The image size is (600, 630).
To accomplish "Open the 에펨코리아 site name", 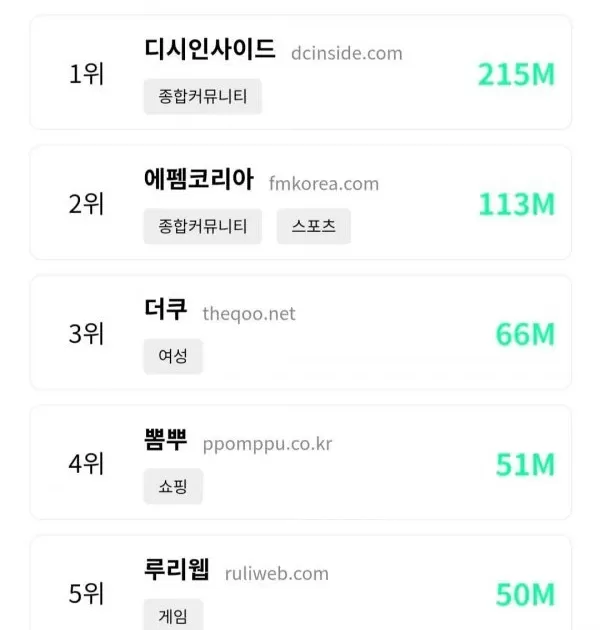I will (x=199, y=179).
